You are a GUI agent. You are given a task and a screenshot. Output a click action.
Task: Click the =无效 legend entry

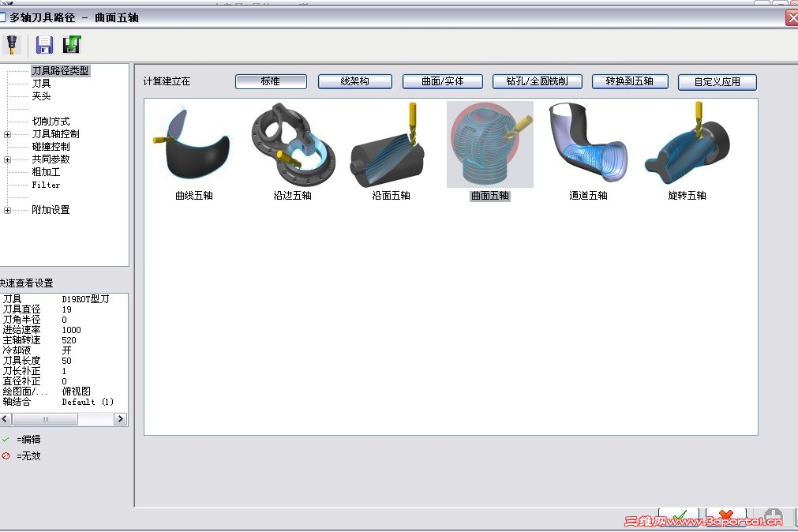pyautogui.click(x=28, y=456)
